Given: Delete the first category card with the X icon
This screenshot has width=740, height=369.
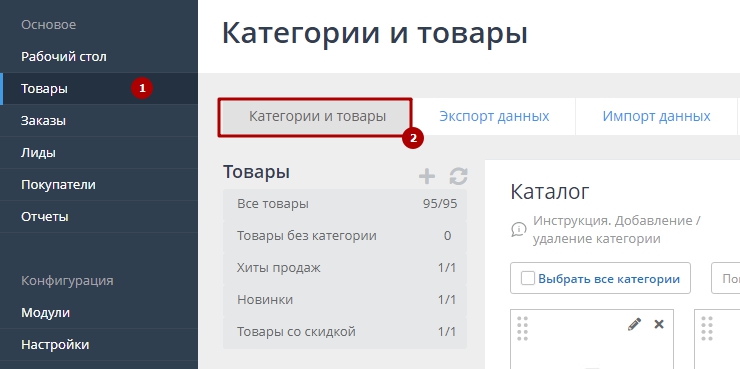Looking at the screenshot, I should [x=659, y=324].
